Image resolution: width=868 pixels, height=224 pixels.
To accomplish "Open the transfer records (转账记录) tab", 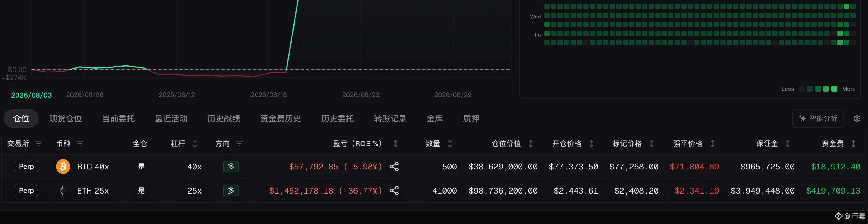I will click(x=390, y=119).
